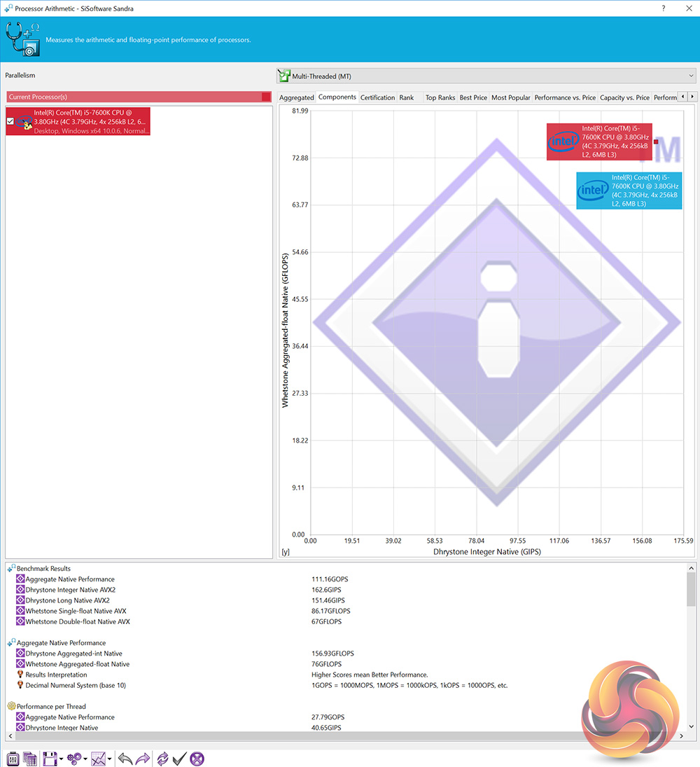Click the Dhrystone Integer Native (GIPS) axis label
Image resolution: width=700 pixels, height=767 pixels.
[487, 552]
